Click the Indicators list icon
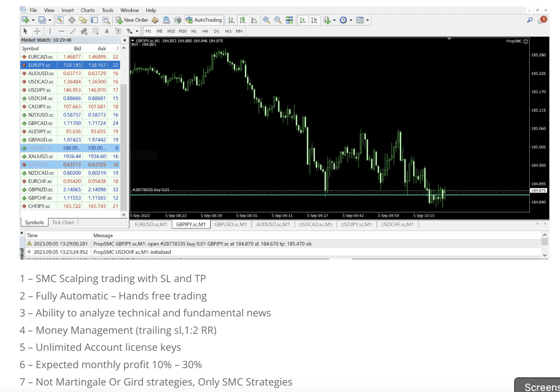 coord(327,20)
